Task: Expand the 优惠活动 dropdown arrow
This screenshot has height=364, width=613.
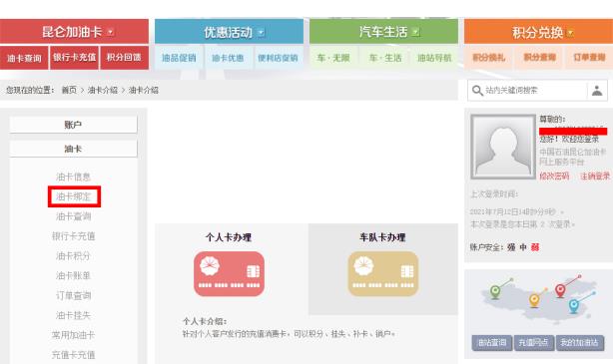Action: [262, 33]
